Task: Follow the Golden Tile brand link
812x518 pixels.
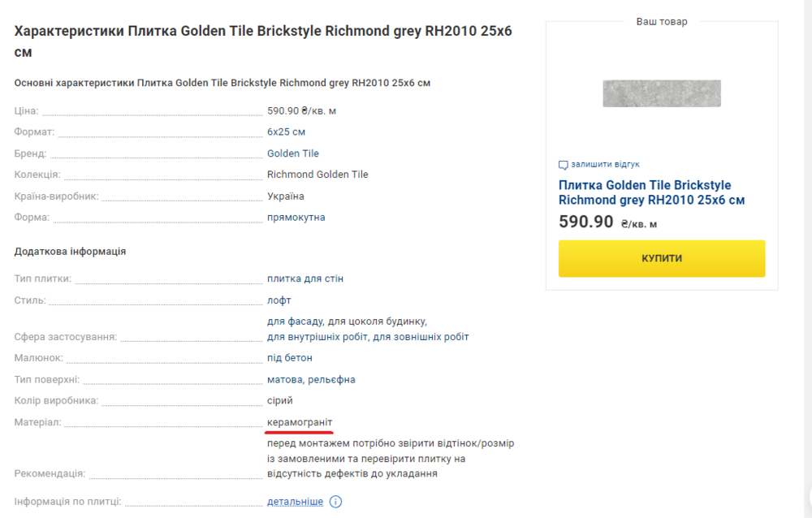Action: click(x=292, y=153)
